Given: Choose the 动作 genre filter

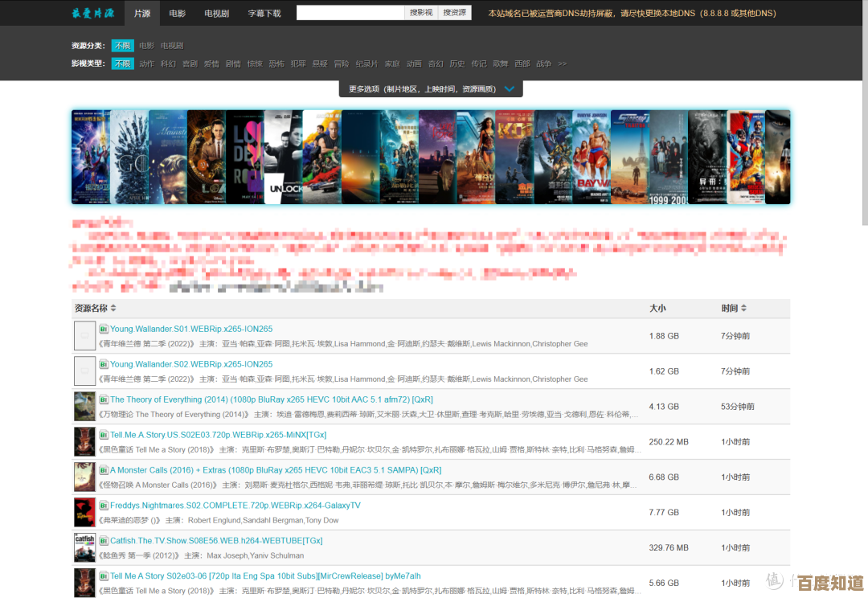Looking at the screenshot, I should click(146, 63).
